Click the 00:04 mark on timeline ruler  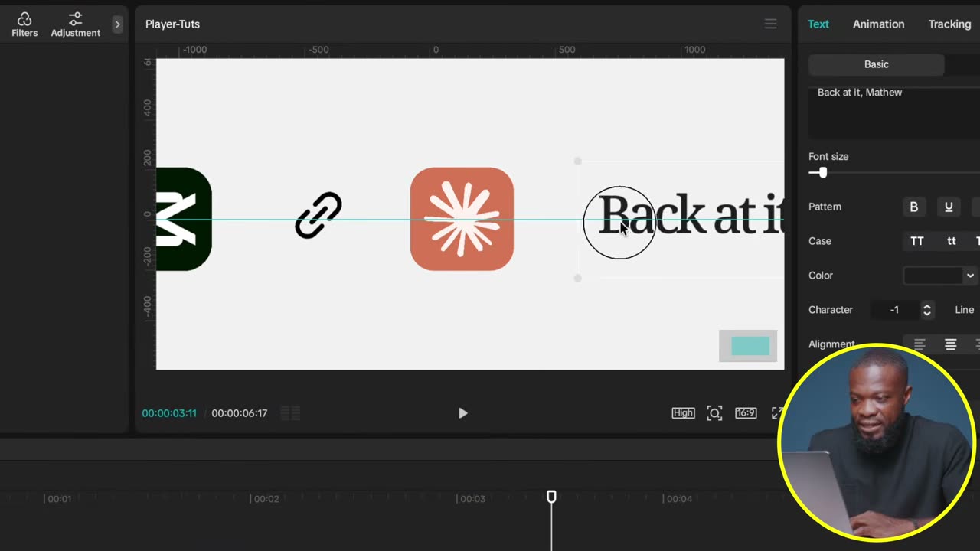[678, 499]
